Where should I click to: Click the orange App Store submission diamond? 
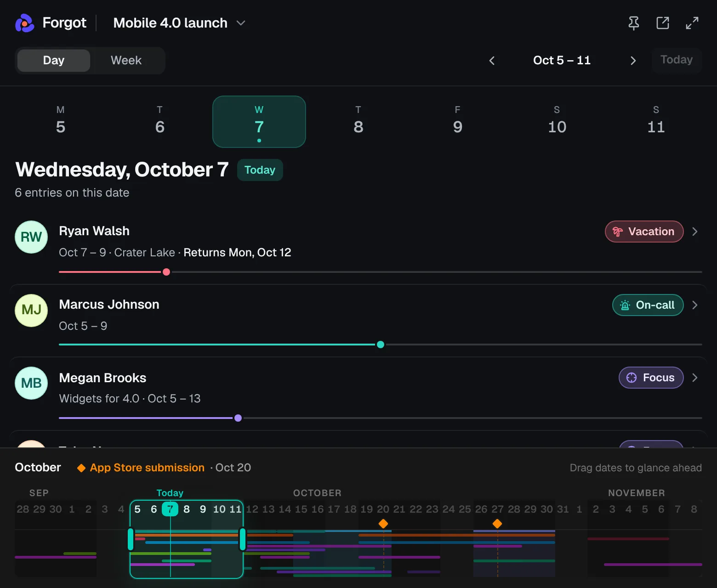81,468
